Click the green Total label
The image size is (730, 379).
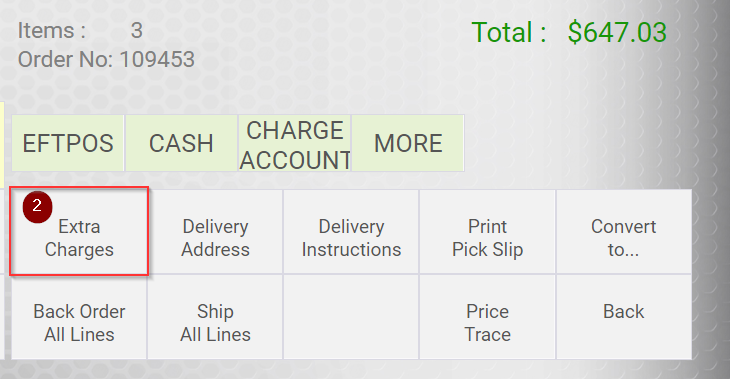[x=509, y=33]
